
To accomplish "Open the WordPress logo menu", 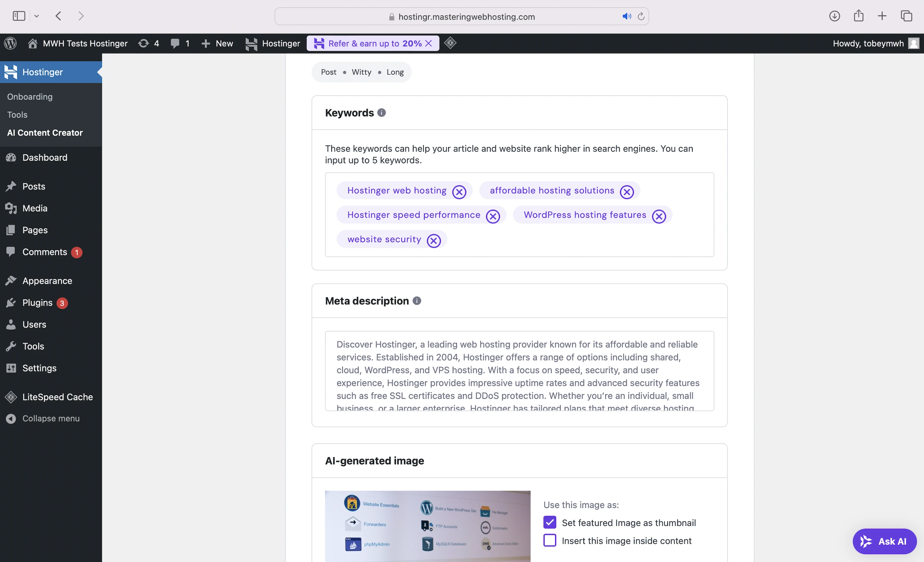I will pyautogui.click(x=11, y=44).
